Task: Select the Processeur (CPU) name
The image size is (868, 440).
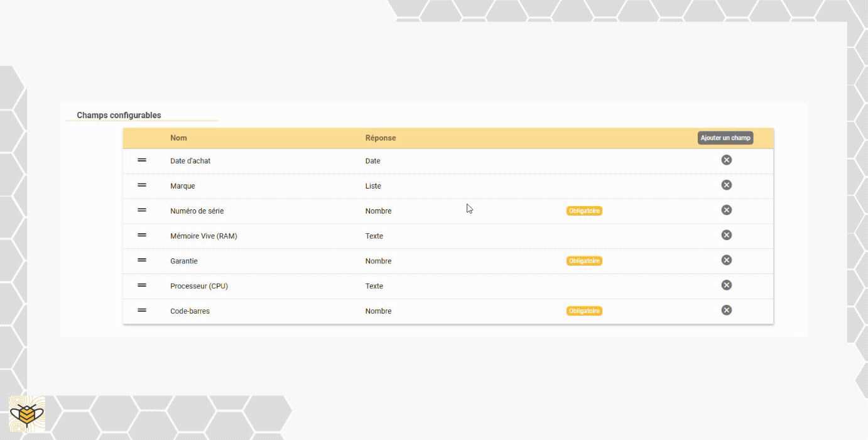Action: (x=199, y=286)
